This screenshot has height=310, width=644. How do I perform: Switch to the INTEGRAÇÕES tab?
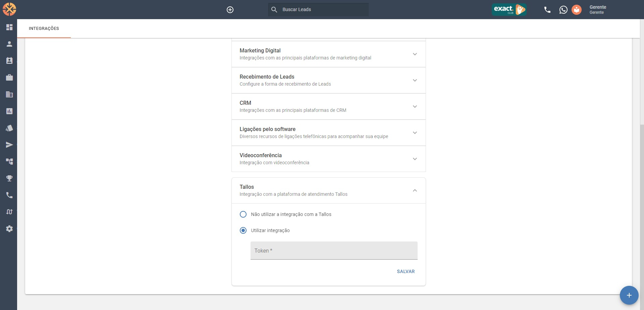(x=44, y=29)
